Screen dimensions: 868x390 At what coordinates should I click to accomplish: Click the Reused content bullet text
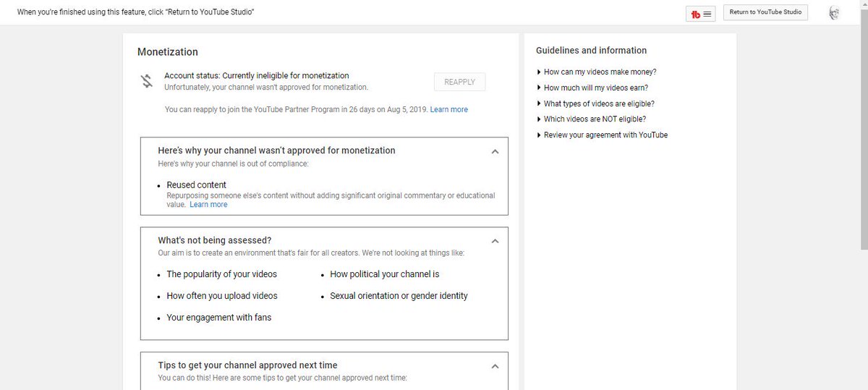(196, 185)
